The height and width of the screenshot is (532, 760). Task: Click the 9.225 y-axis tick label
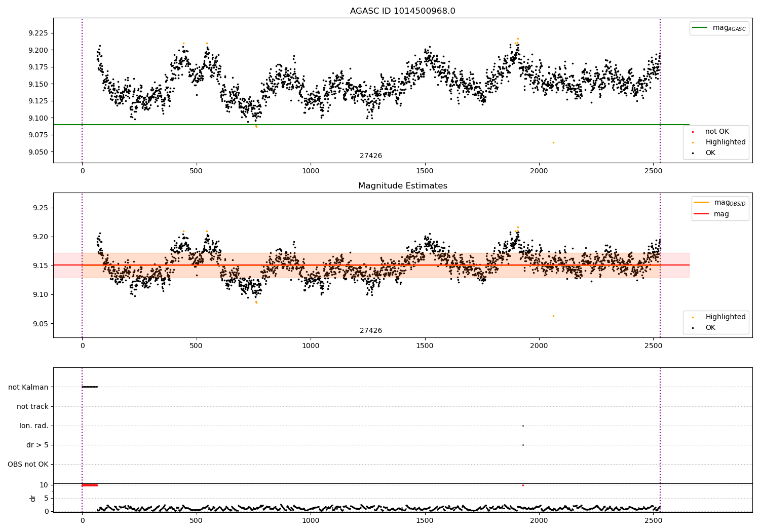tap(38, 33)
